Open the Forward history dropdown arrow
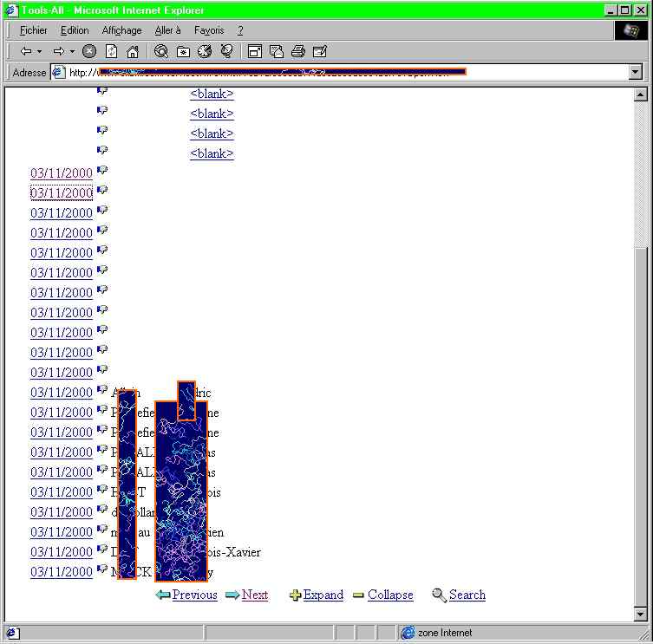The height and width of the screenshot is (644, 653). tap(72, 52)
